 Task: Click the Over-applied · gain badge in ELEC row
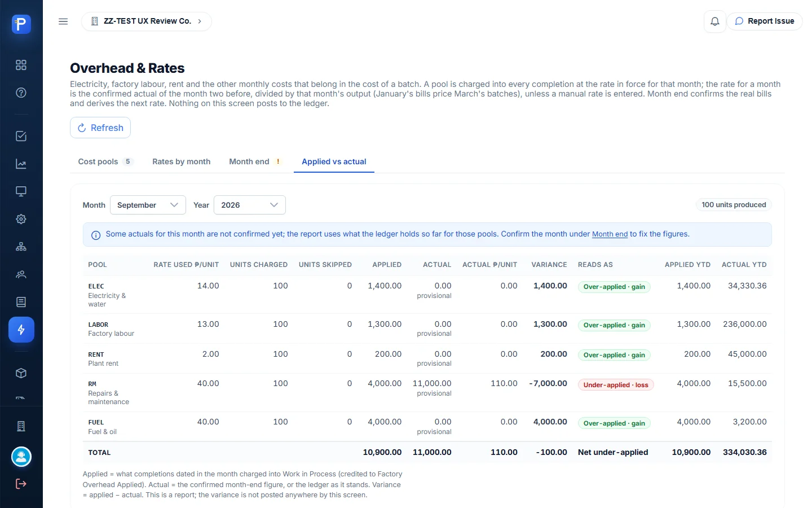614,287
